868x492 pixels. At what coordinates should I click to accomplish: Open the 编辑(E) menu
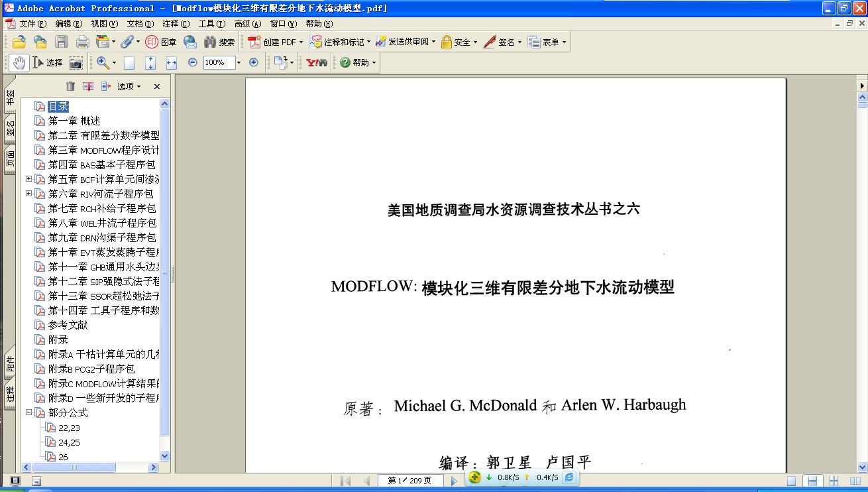point(69,24)
